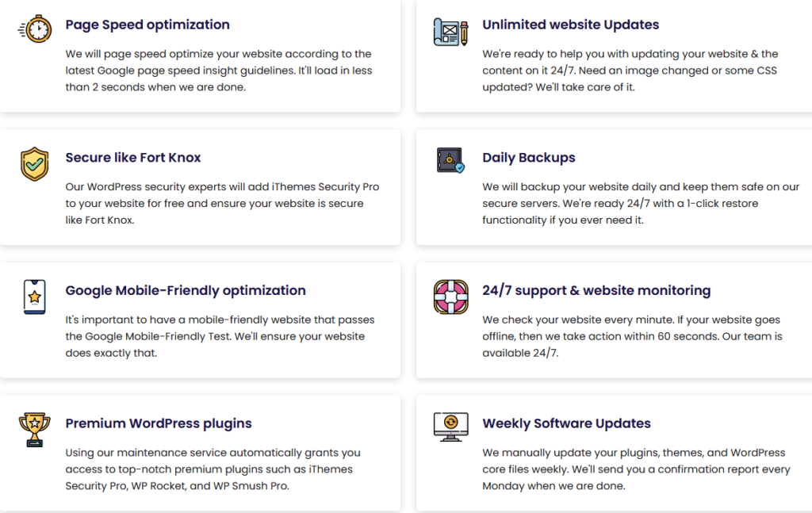Click the paragraph about Monday confirmation report
This screenshot has width=812, height=513.
[636, 469]
